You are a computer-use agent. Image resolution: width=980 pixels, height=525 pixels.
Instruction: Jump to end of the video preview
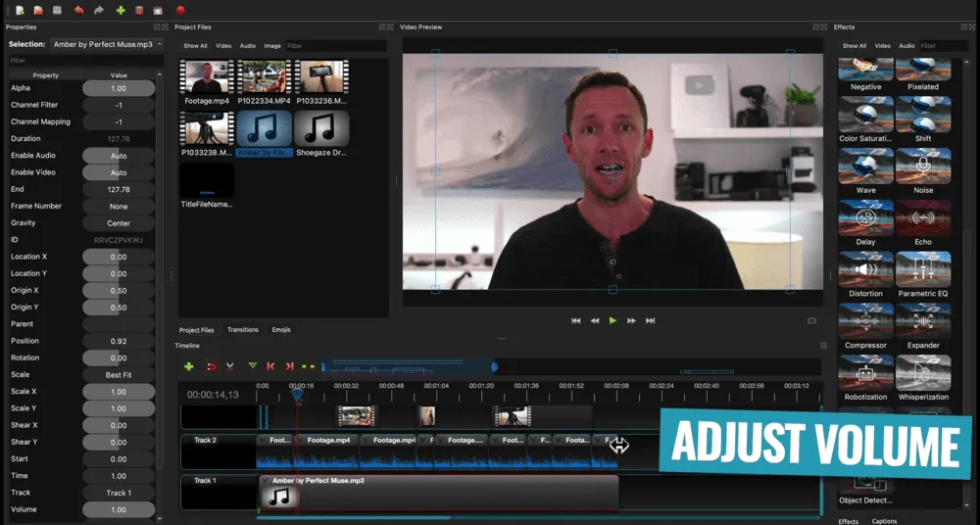coord(650,320)
